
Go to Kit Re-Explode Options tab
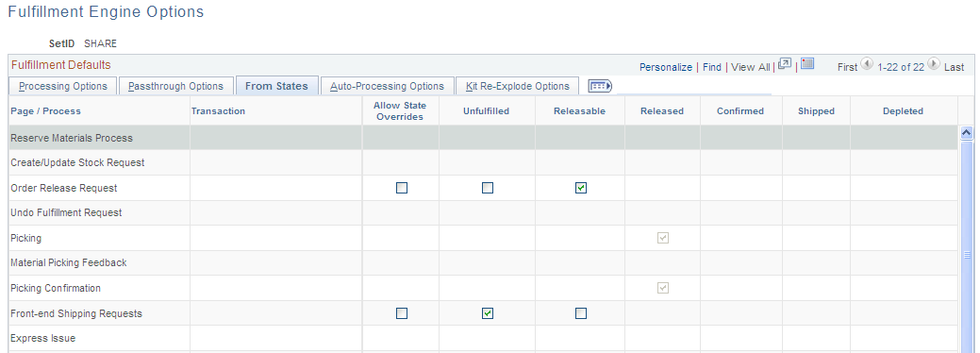click(x=518, y=86)
